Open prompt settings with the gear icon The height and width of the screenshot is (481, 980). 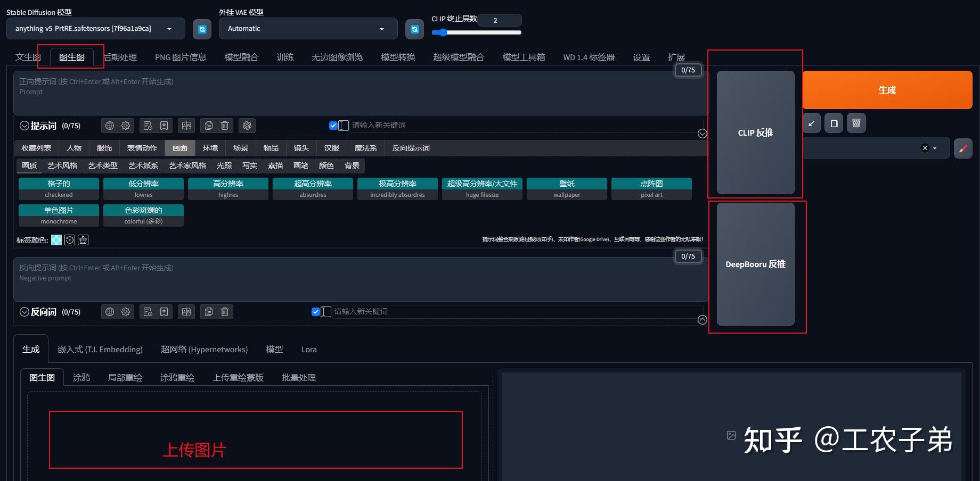(x=125, y=126)
